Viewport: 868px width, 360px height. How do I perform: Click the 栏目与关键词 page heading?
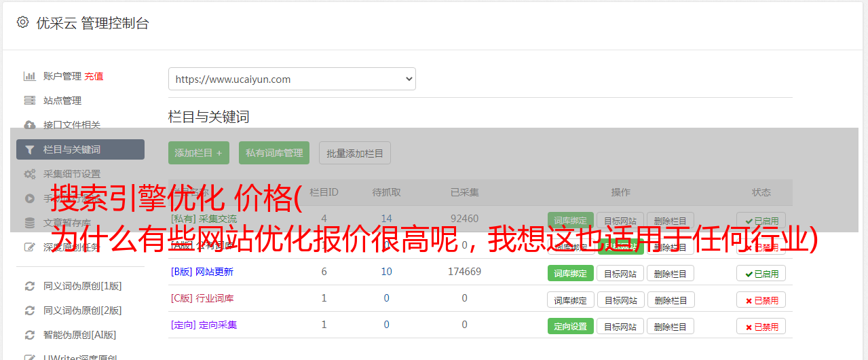pos(209,117)
